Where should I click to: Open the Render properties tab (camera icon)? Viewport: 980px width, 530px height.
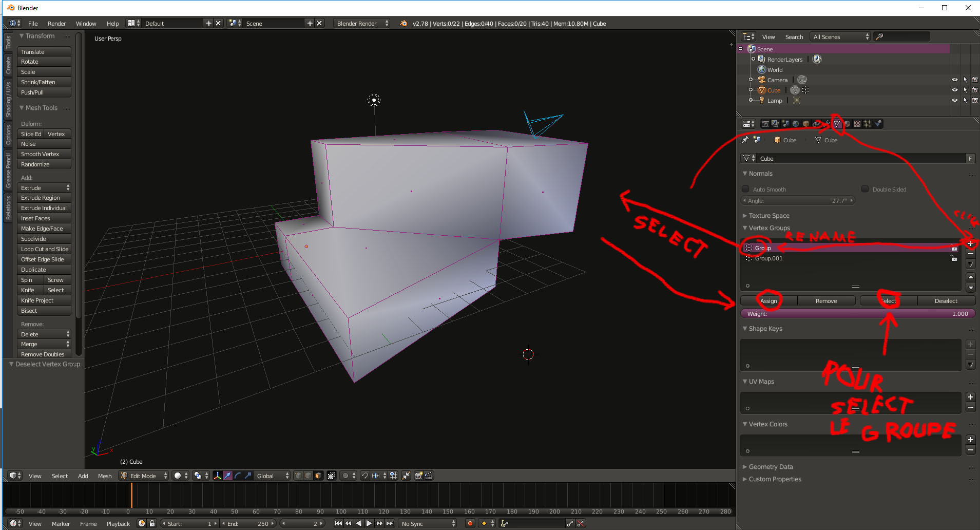pos(765,124)
